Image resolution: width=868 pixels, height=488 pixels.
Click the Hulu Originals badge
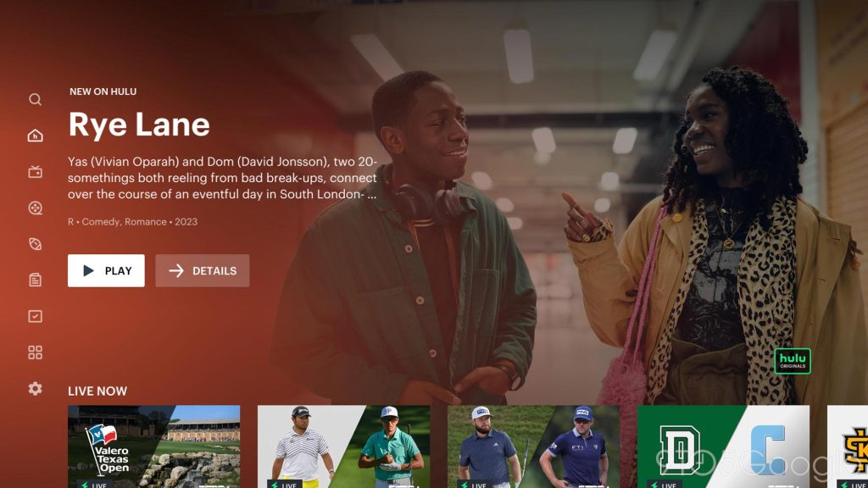(x=793, y=361)
